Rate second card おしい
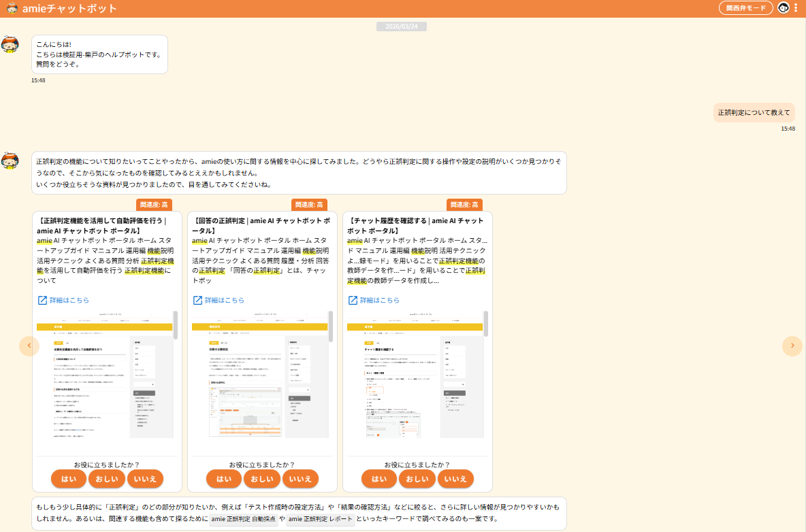The width and height of the screenshot is (806, 532). pos(262,479)
